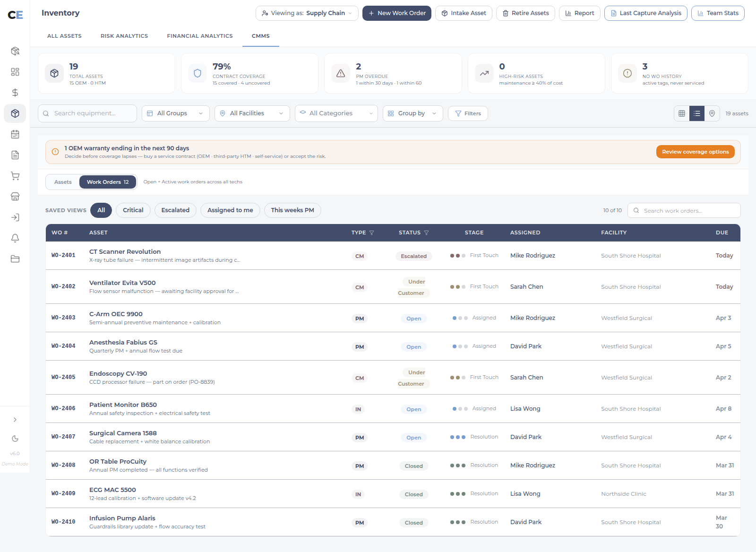Open the Filters button
756x552 pixels.
pos(468,113)
